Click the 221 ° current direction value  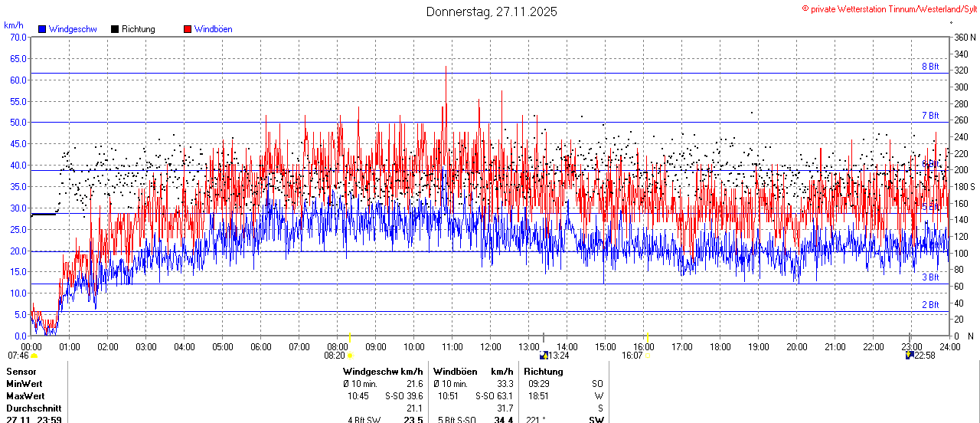[534, 420]
